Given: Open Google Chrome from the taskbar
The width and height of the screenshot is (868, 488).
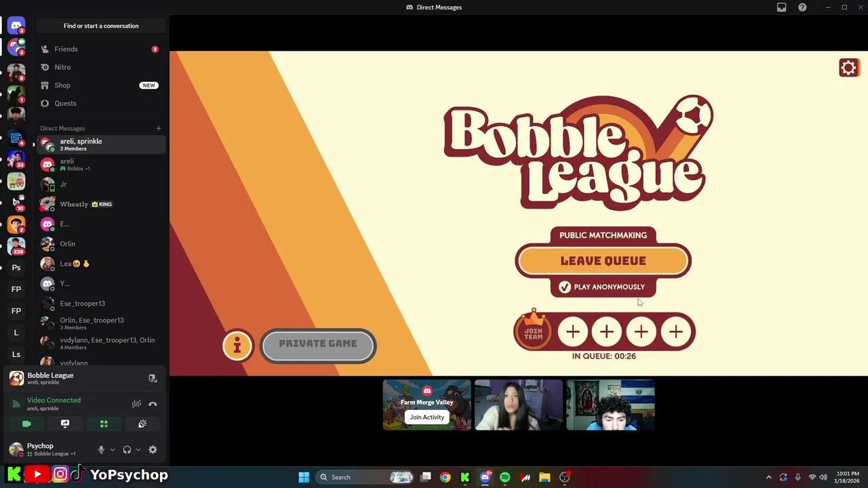Looking at the screenshot, I should pyautogui.click(x=445, y=477).
